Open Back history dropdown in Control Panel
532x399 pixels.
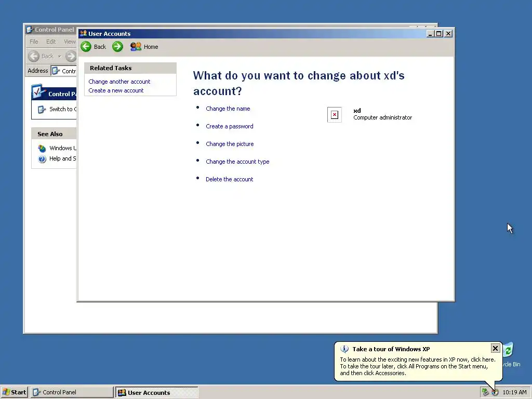[59, 56]
